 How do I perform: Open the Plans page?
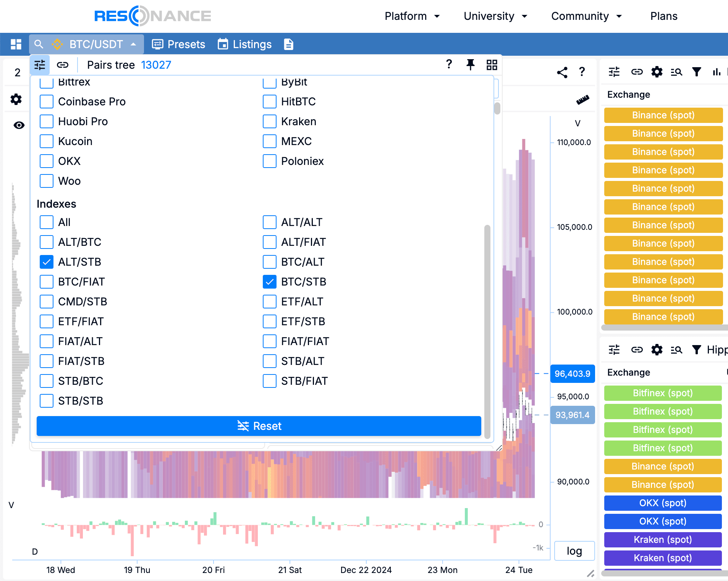point(664,16)
